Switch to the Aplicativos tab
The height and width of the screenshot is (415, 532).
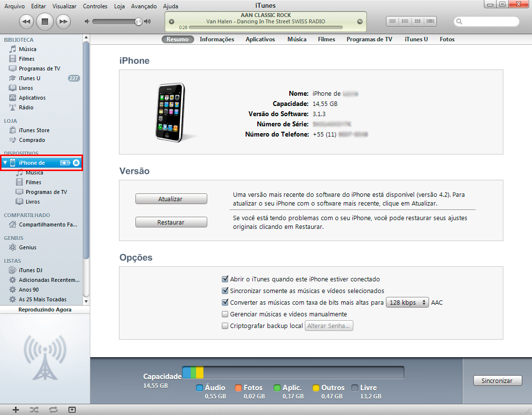(x=260, y=39)
